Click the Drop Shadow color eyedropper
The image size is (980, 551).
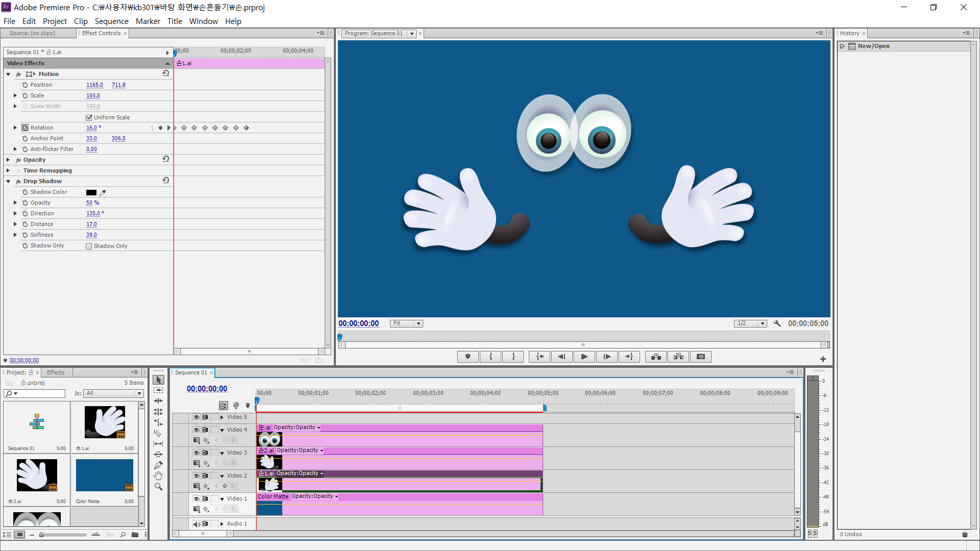coord(103,192)
